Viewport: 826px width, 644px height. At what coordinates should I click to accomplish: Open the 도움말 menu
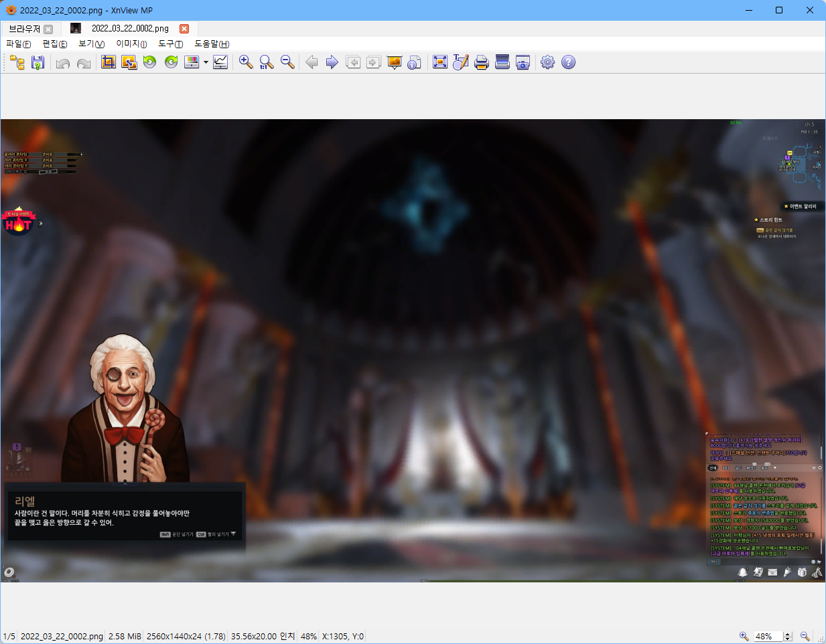click(212, 44)
